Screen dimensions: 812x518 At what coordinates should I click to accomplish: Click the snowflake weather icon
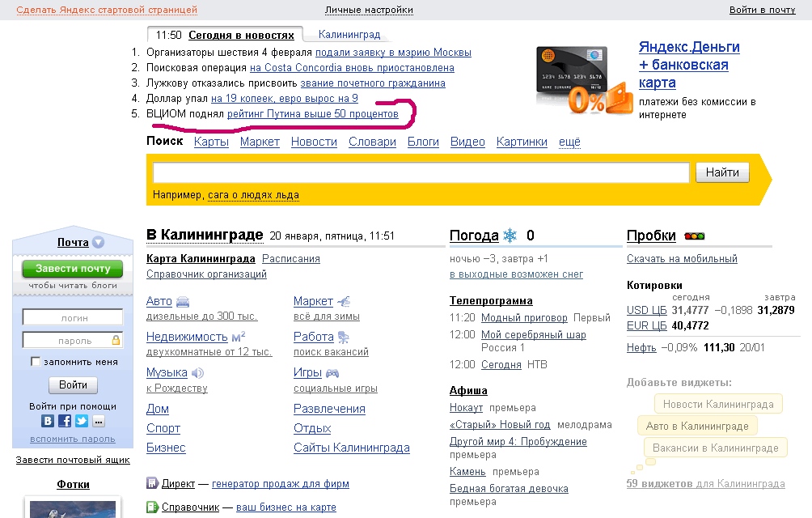(x=510, y=236)
